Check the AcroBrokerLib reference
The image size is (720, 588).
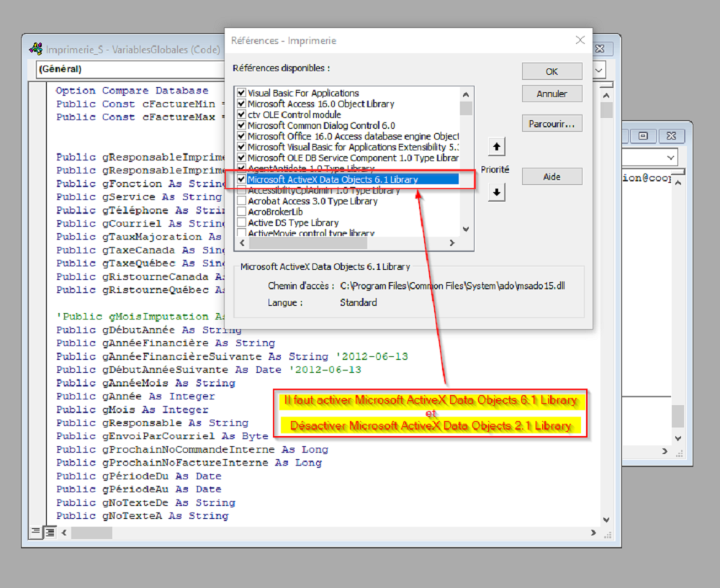click(x=242, y=212)
